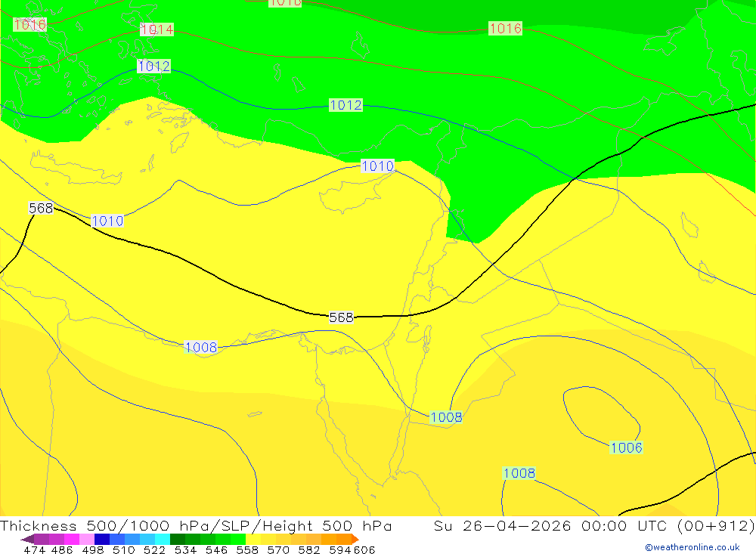Pick the dark navy blue legend swatch
Screen dimensions: 756x554
click(x=101, y=539)
